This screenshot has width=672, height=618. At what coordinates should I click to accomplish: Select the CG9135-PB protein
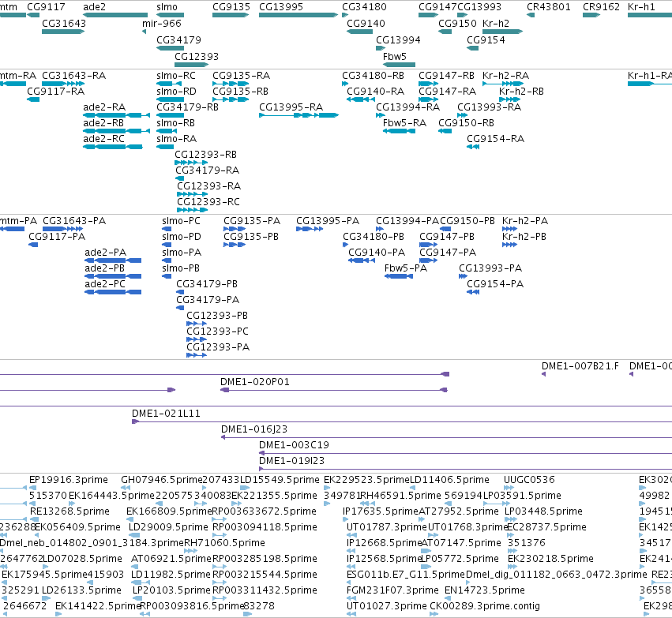(235, 245)
